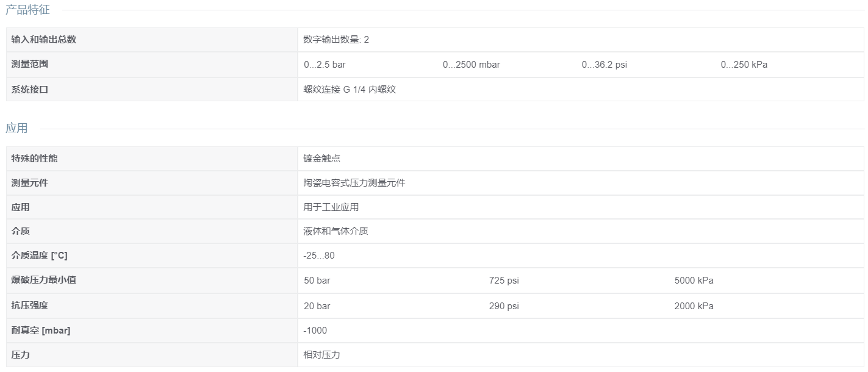
Task: Click the 耐真空 [mbar] row label
Action: (x=41, y=331)
